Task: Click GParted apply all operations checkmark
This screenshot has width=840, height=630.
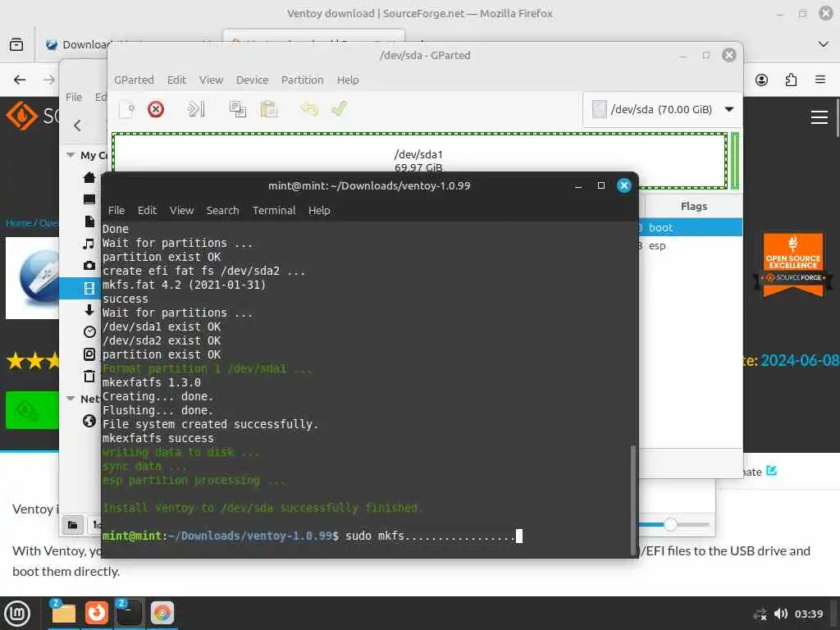Action: (339, 109)
